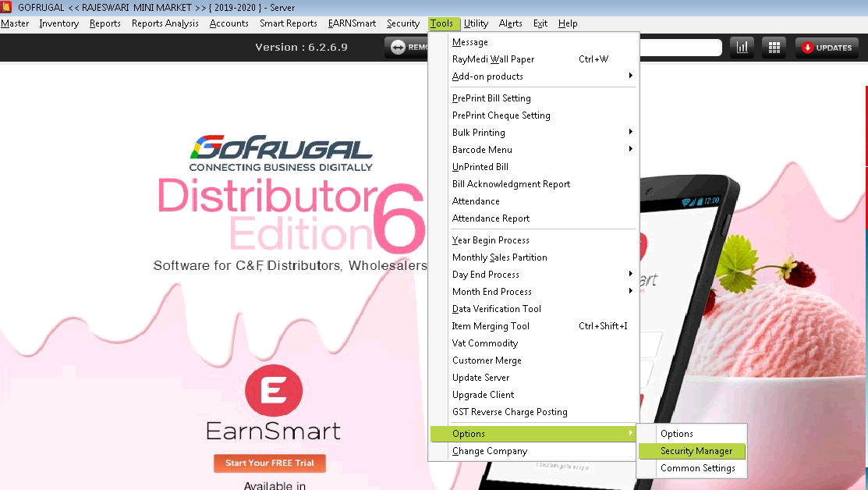Image resolution: width=868 pixels, height=490 pixels.
Task: Click the GoFrugal title bar app icon
Action: pyautogui.click(x=6, y=7)
